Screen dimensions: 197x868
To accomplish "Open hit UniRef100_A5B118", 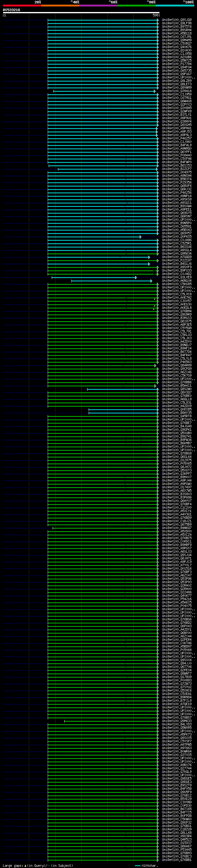I will 177,33.
